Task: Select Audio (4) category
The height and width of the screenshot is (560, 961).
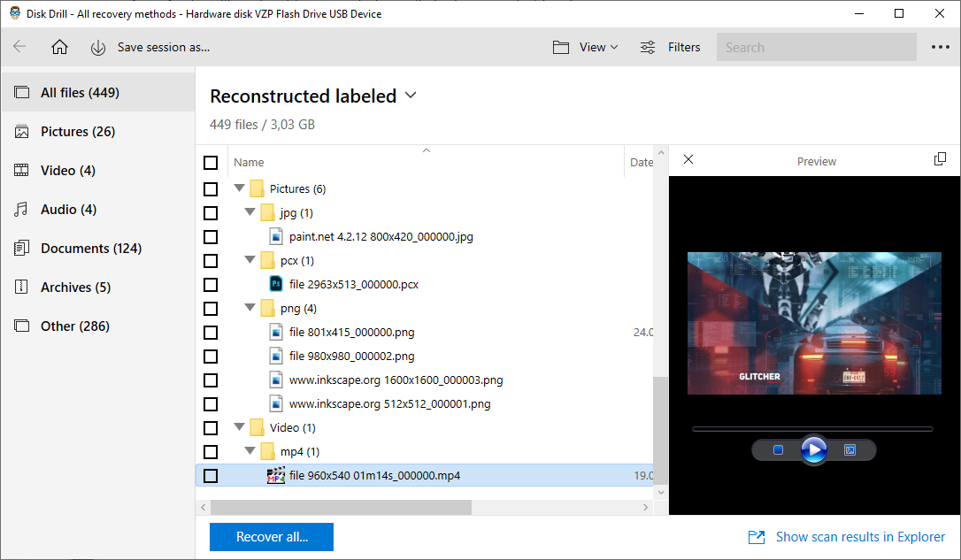Action: 98,210
